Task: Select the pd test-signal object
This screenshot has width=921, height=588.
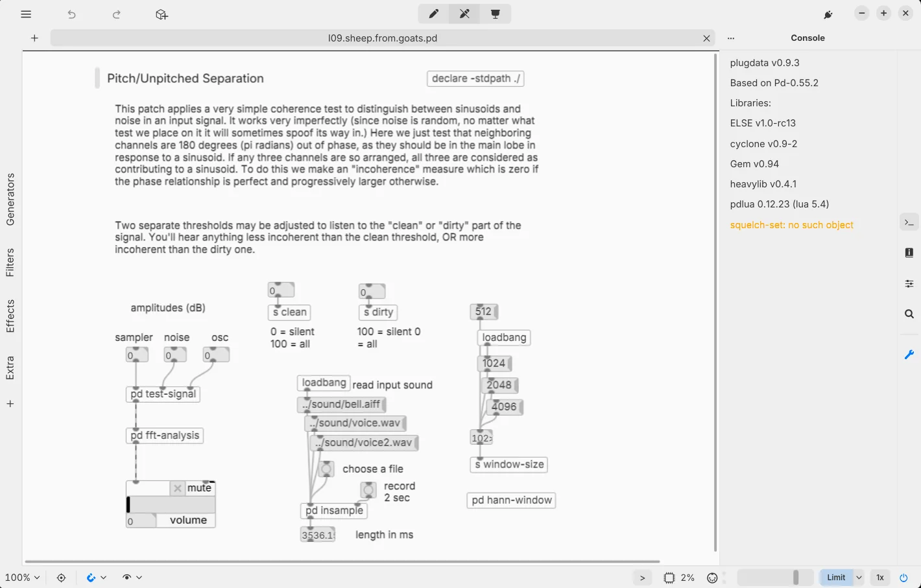Action: click(x=163, y=394)
